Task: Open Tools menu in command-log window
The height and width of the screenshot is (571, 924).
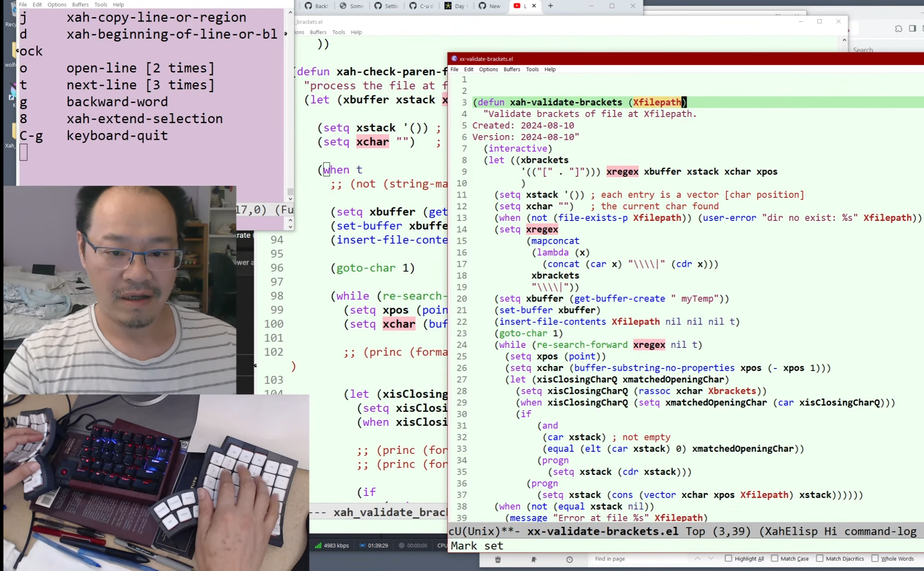Action: pyautogui.click(x=101, y=4)
